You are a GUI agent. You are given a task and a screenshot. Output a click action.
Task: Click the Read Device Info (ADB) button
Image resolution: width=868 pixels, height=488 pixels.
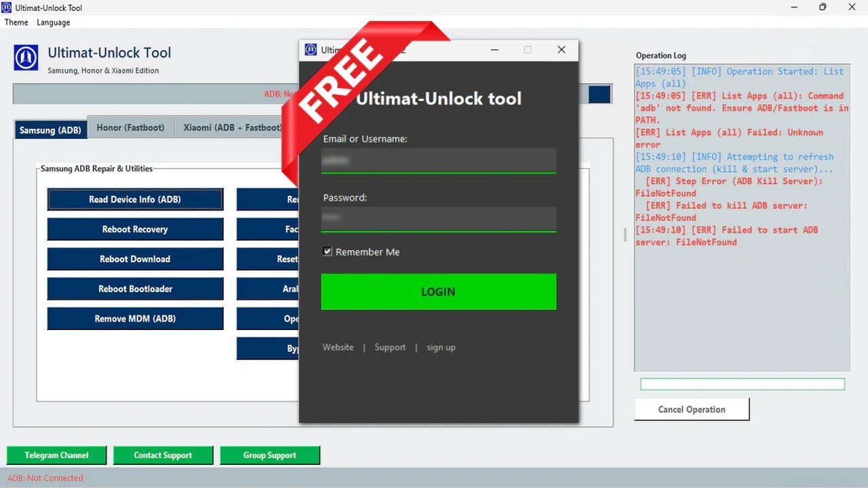(135, 199)
